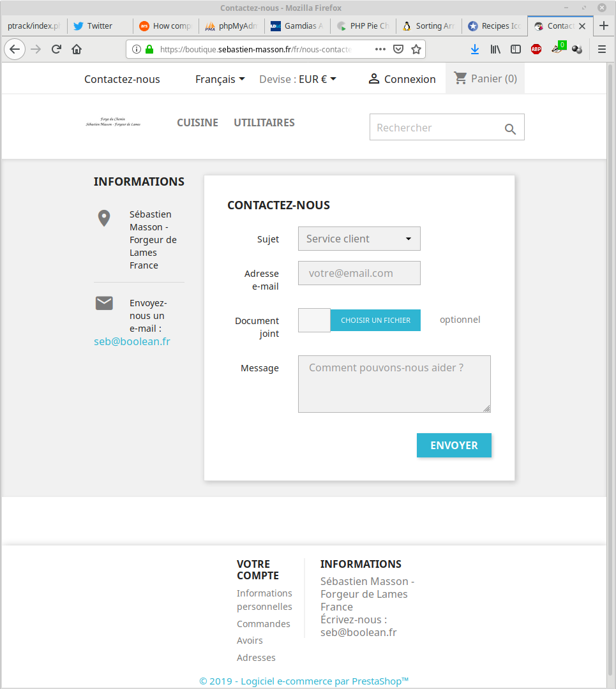The height and width of the screenshot is (689, 616).
Task: Click the footer seb@boolean.fr text
Action: [358, 632]
